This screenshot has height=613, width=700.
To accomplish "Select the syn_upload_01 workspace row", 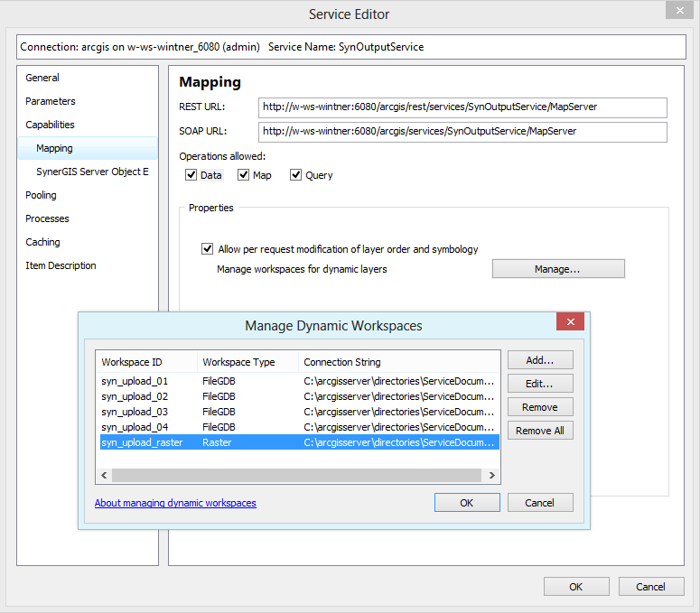I will coord(299,381).
